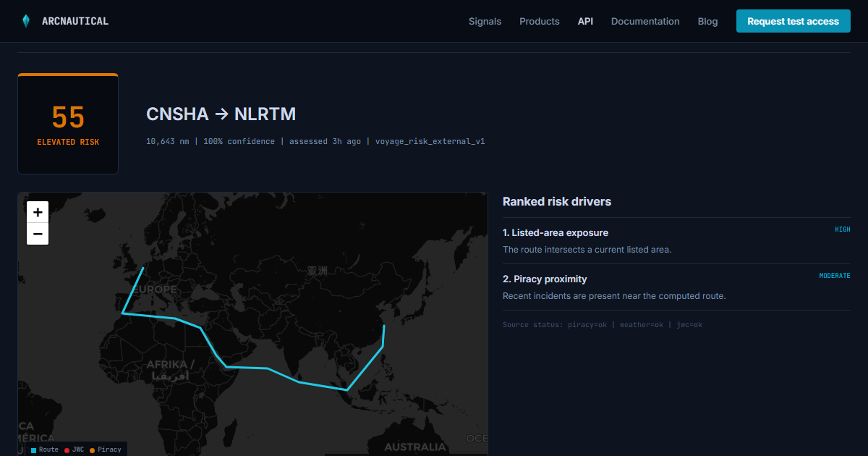868x456 pixels.
Task: Open the Blog nav item
Action: (707, 21)
